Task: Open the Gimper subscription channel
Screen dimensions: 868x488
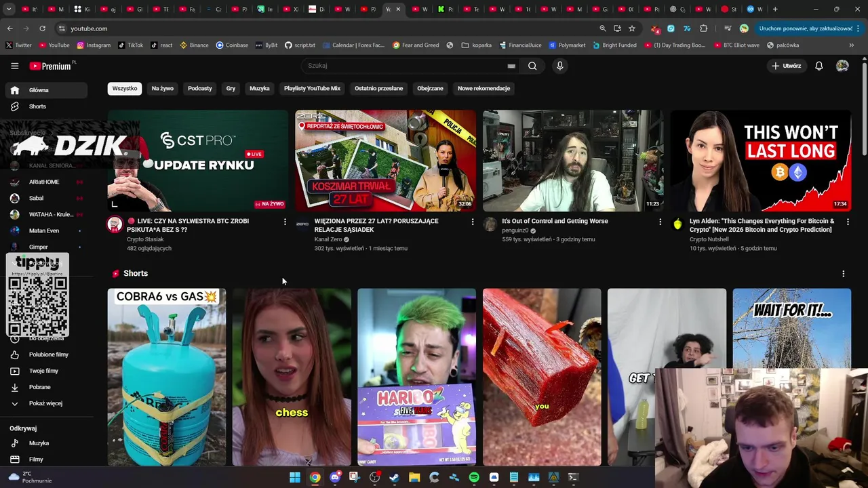Action: click(46, 247)
